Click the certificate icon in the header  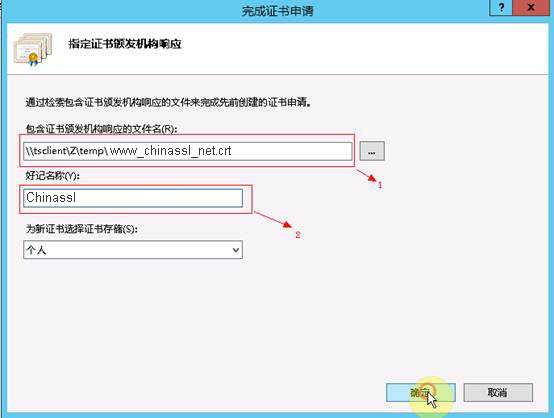coord(33,49)
